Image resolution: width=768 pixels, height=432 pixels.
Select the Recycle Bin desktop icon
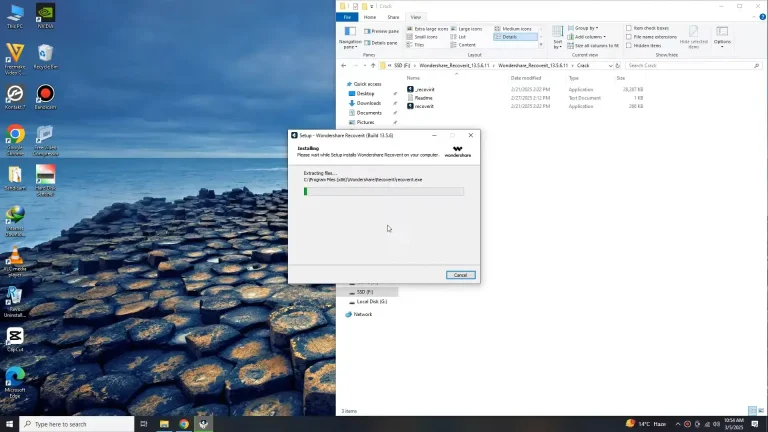click(45, 57)
